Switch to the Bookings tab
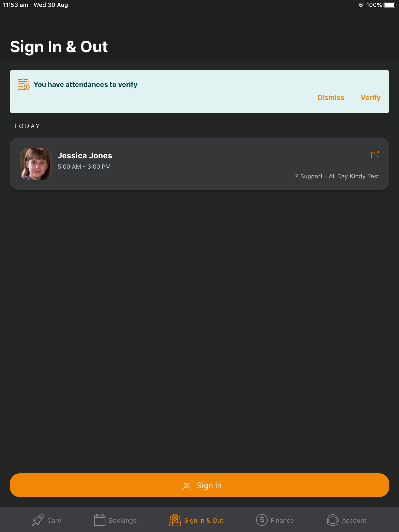The width and height of the screenshot is (399, 532). pyautogui.click(x=115, y=520)
